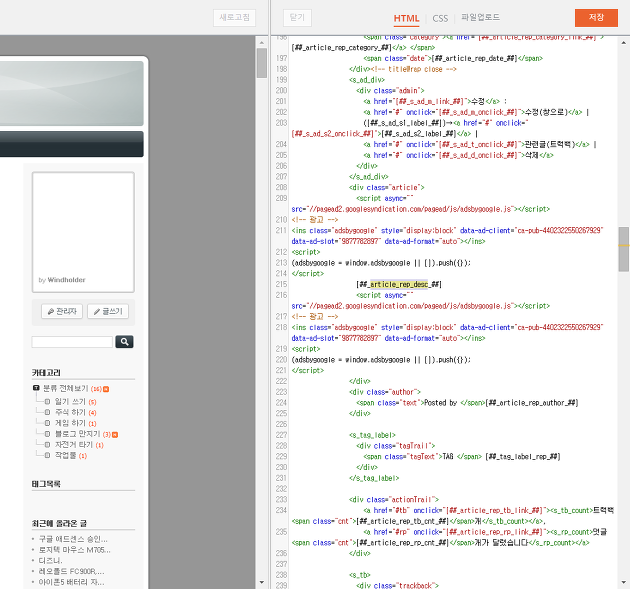Click the page icon before 주식 하기
Screen dimensions: 630x589
click(x=47, y=413)
